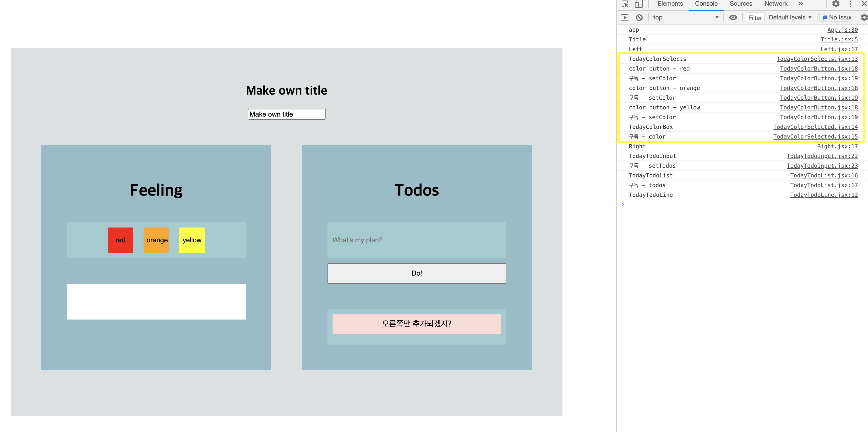Screen dimensions: 868x432
Task: Open console settings gear
Action: (864, 18)
